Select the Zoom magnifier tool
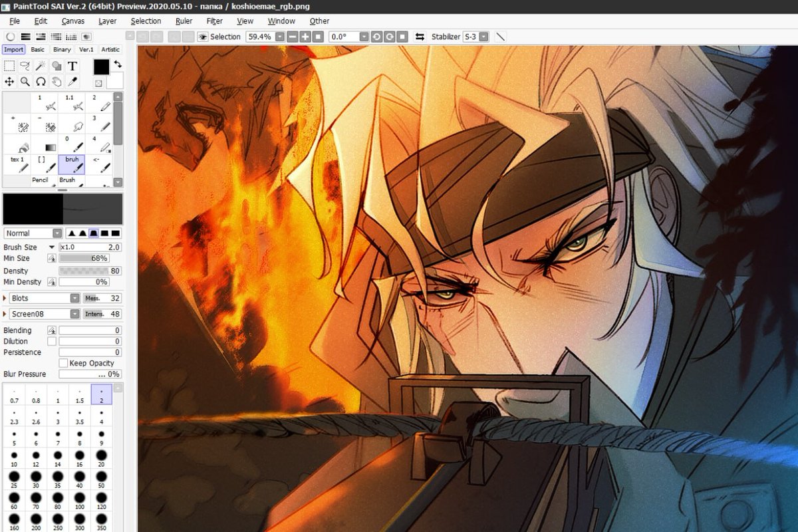Viewport: 798px width, 532px height. [x=25, y=81]
